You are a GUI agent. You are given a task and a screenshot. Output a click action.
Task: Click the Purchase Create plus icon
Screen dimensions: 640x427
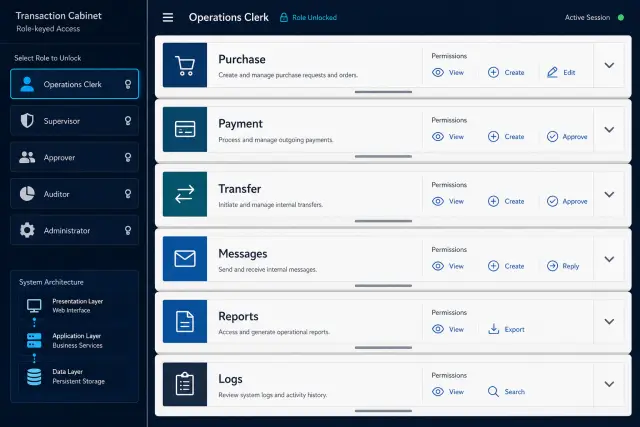[493, 72]
